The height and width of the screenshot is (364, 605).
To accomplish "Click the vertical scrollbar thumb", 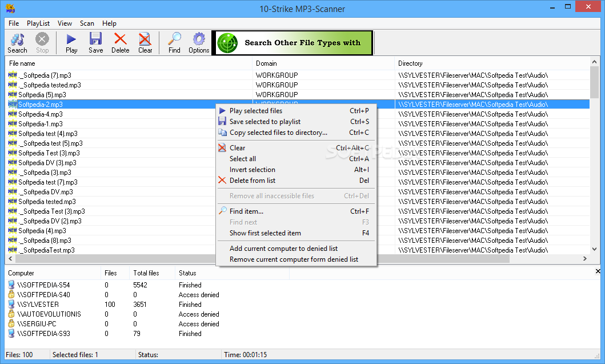I will click(594, 82).
